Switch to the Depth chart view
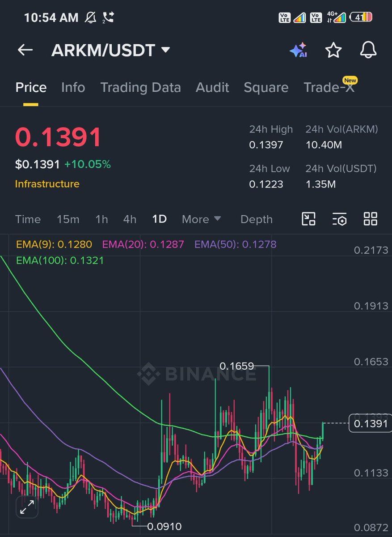This screenshot has height=537, width=392. click(x=256, y=219)
